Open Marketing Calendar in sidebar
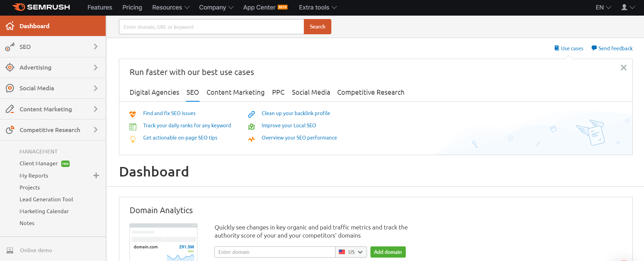Image resolution: width=644 pixels, height=261 pixels. [x=44, y=211]
